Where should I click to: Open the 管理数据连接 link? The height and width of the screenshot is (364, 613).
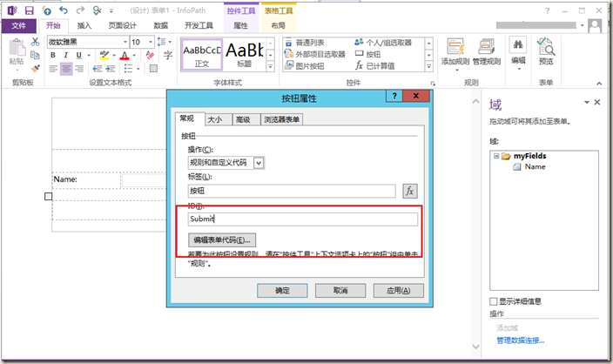[521, 340]
